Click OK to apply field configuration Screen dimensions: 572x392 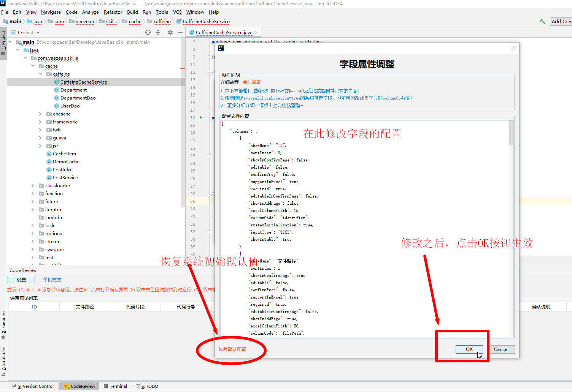[x=469, y=349]
